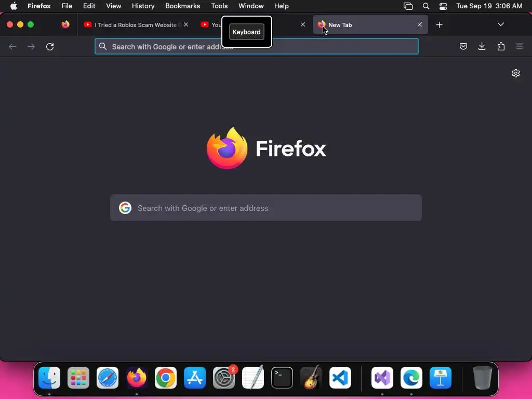Open the Downloads panel
This screenshot has height=399, width=532.
pyautogui.click(x=482, y=46)
